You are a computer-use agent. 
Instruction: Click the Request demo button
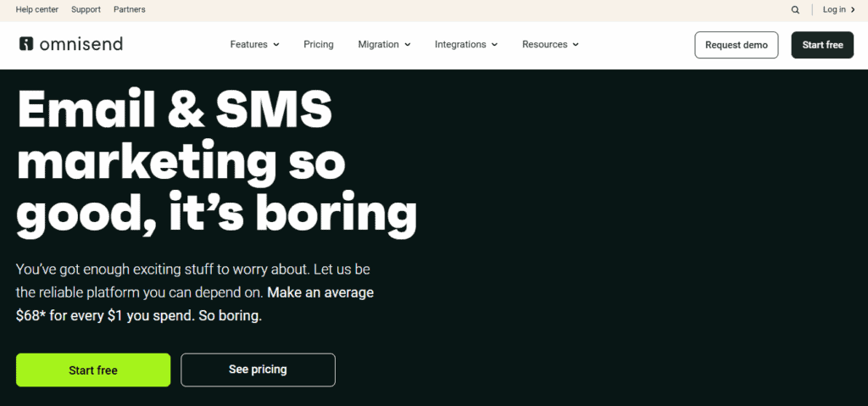click(x=736, y=45)
